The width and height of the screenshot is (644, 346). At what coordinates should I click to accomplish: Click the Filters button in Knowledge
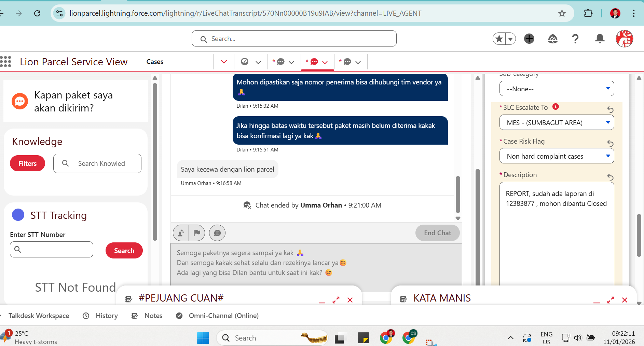tap(27, 163)
